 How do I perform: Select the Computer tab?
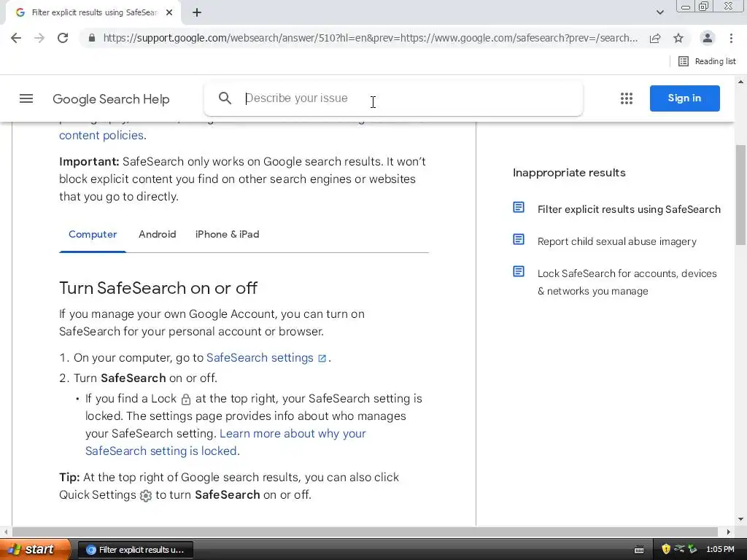coord(93,234)
